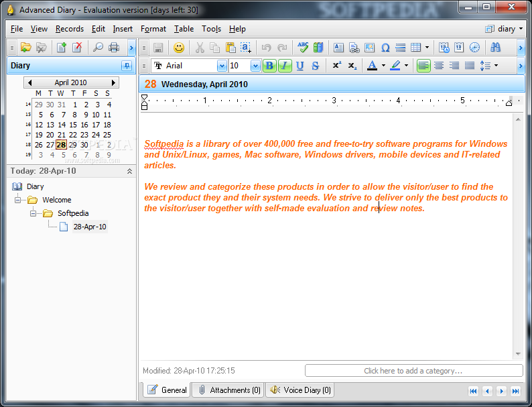Toggle Underline formatting
The width and height of the screenshot is (532, 407).
pyautogui.click(x=300, y=66)
